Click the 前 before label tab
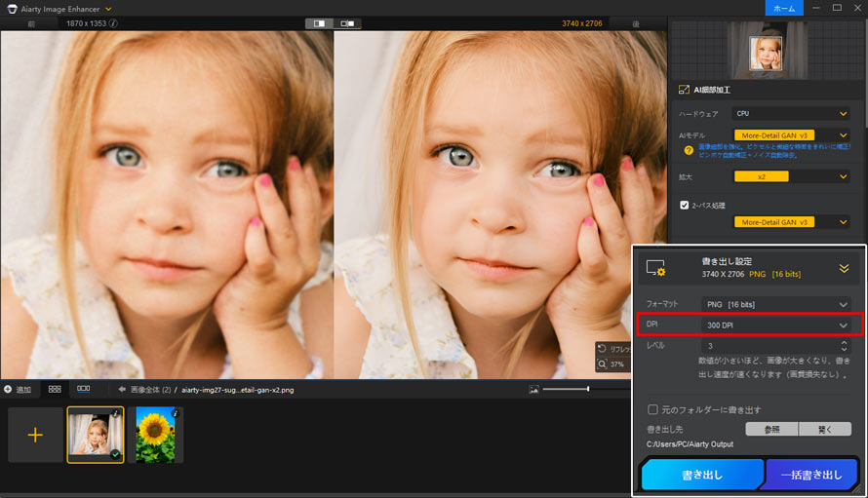The height and width of the screenshot is (498, 868). click(x=31, y=23)
